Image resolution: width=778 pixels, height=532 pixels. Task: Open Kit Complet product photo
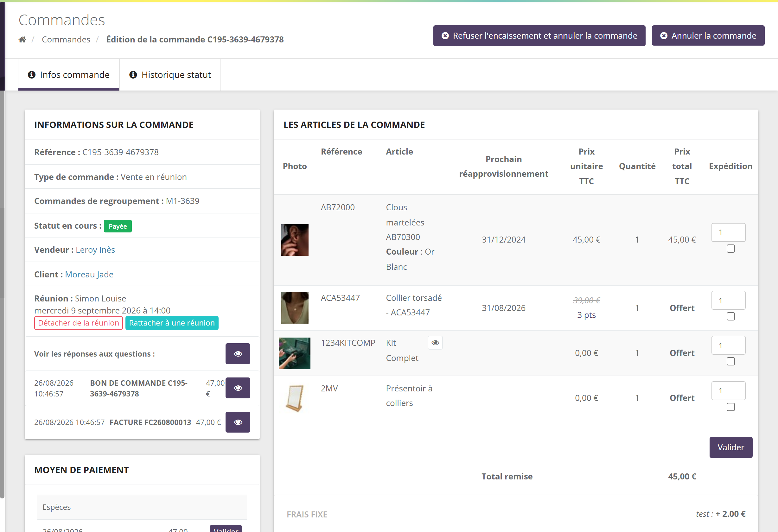(x=295, y=353)
